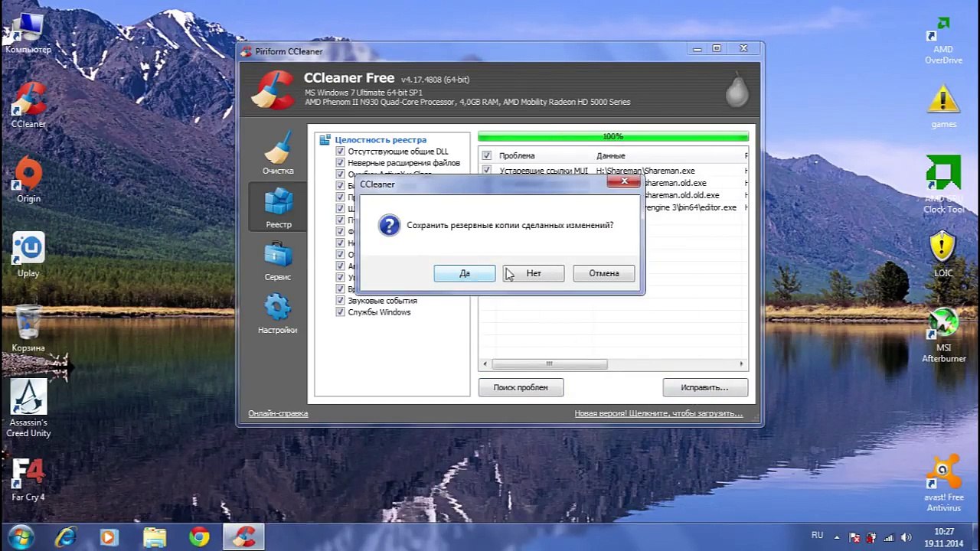This screenshot has height=551, width=980.
Task: Toggle the select-all checkbox in results header
Action: pyautogui.click(x=486, y=155)
